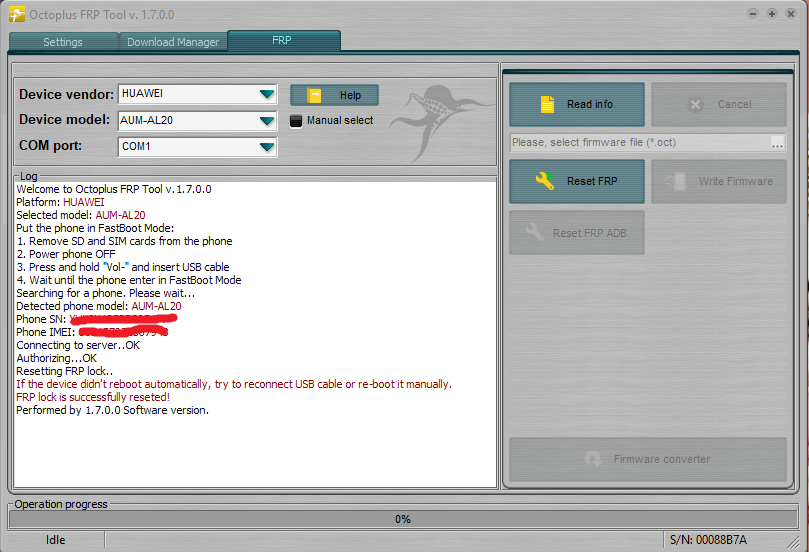Click log line 'Performed by 1.7.0.0 Software version.'

pyautogui.click(x=112, y=410)
